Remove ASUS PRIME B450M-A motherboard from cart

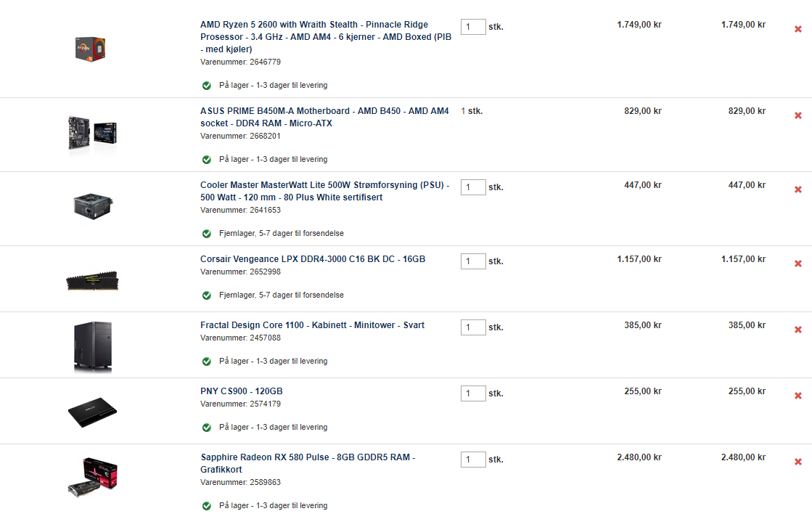(798, 115)
